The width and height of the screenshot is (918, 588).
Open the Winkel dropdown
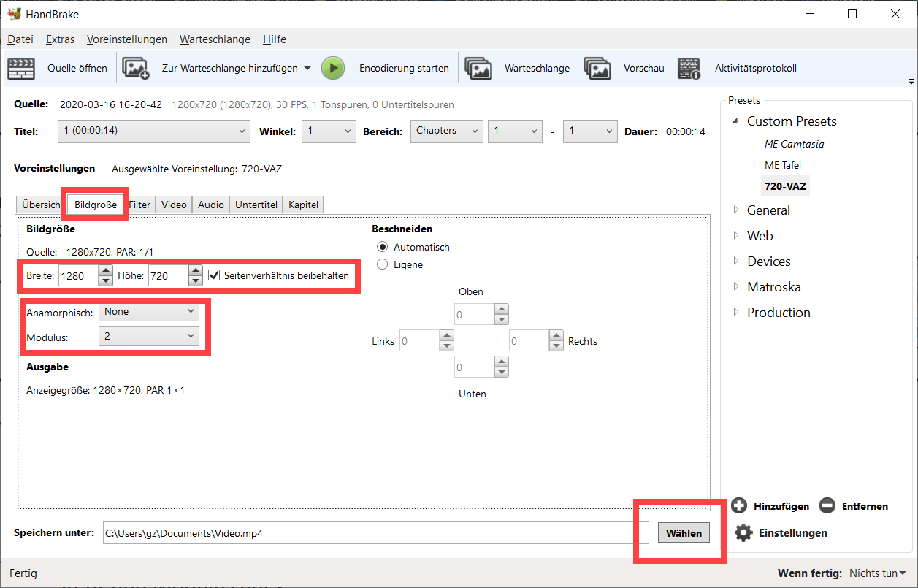click(329, 131)
